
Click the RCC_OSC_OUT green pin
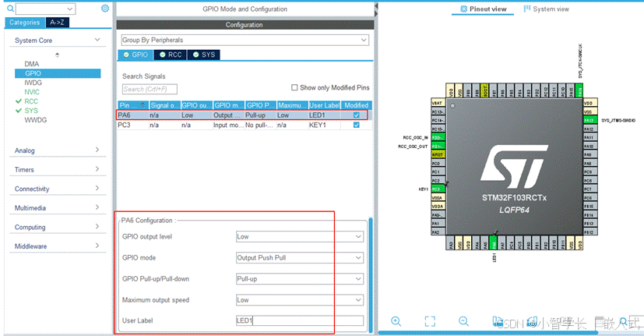tap(438, 146)
